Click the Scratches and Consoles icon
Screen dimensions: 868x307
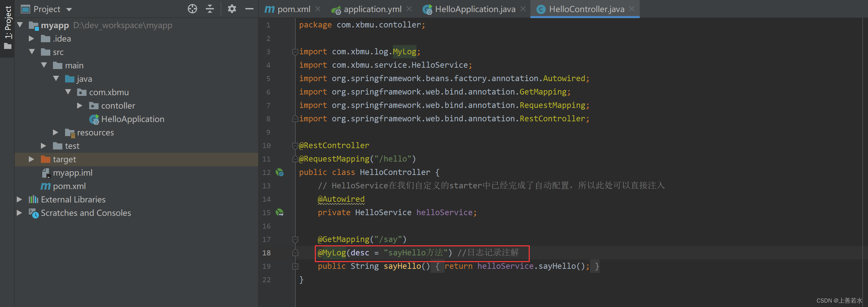[x=34, y=213]
